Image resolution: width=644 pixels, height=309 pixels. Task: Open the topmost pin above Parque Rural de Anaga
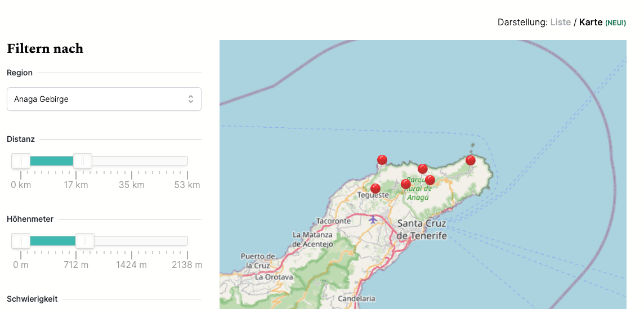pos(423,169)
